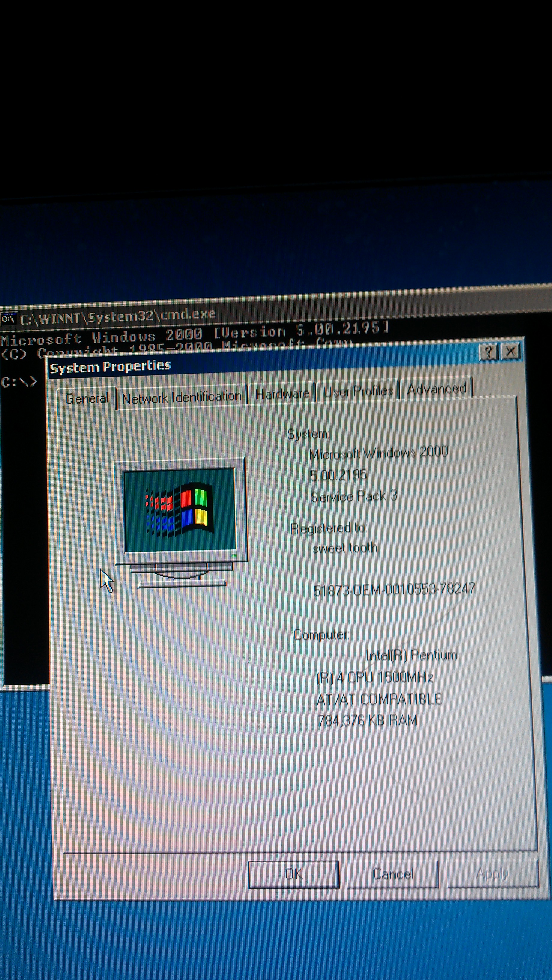
Task: Select the General tab
Action: [x=87, y=399]
